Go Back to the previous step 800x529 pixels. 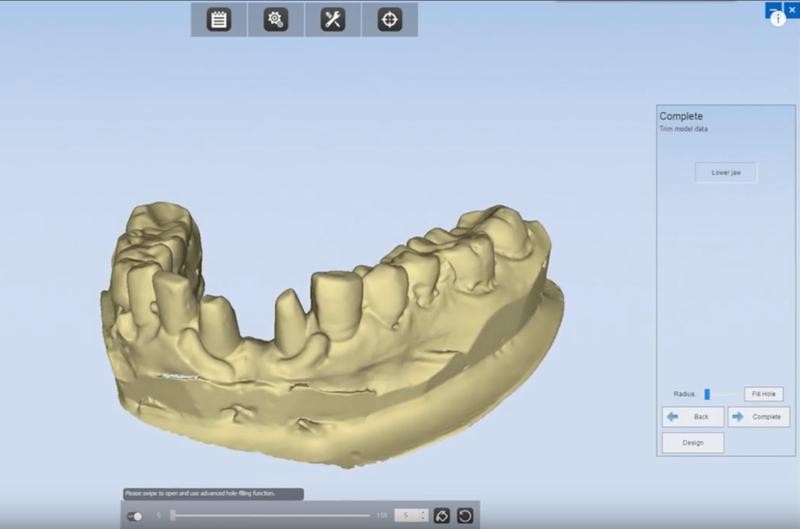[692, 417]
